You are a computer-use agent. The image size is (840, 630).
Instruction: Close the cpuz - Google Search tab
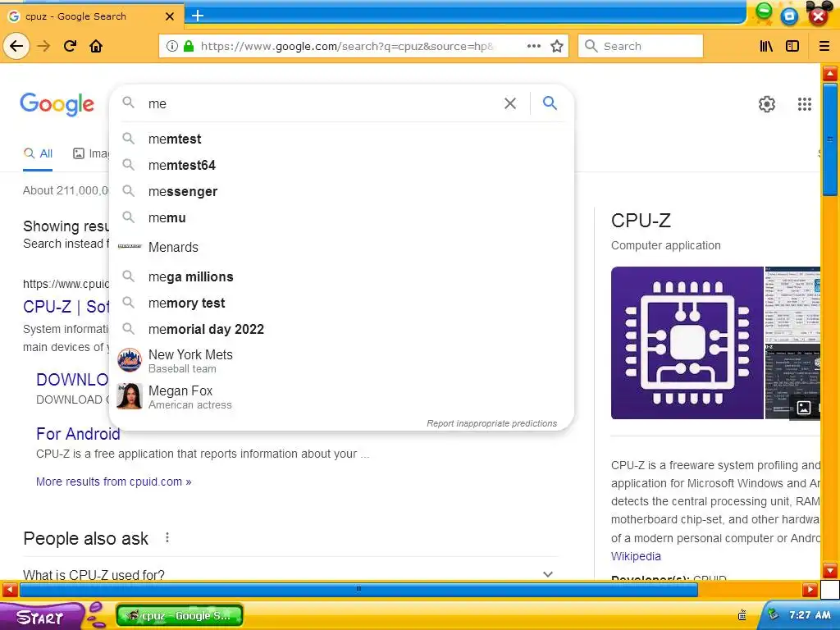[169, 16]
